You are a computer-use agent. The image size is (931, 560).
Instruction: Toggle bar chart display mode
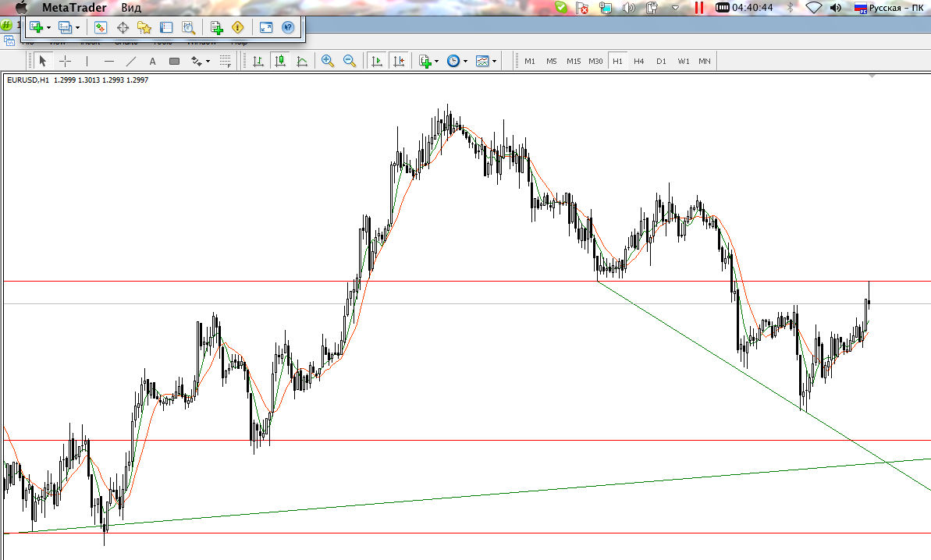click(258, 61)
